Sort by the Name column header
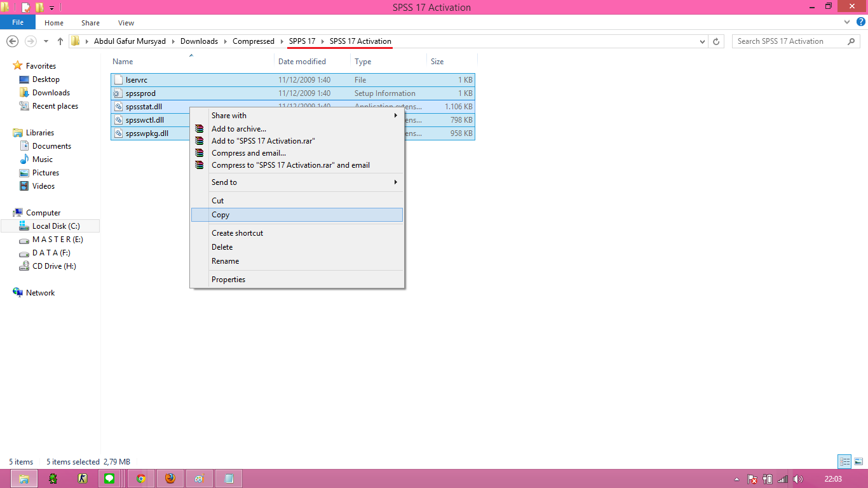 point(123,62)
